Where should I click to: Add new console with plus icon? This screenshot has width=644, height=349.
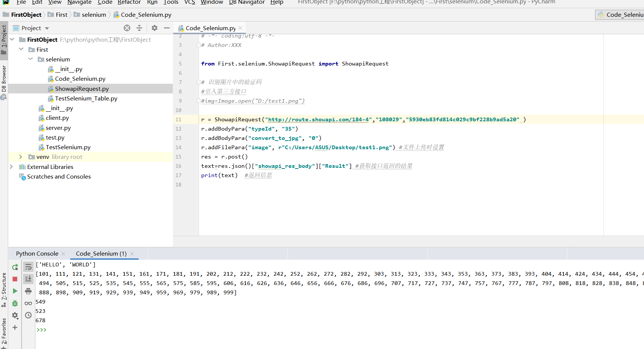tap(15, 327)
